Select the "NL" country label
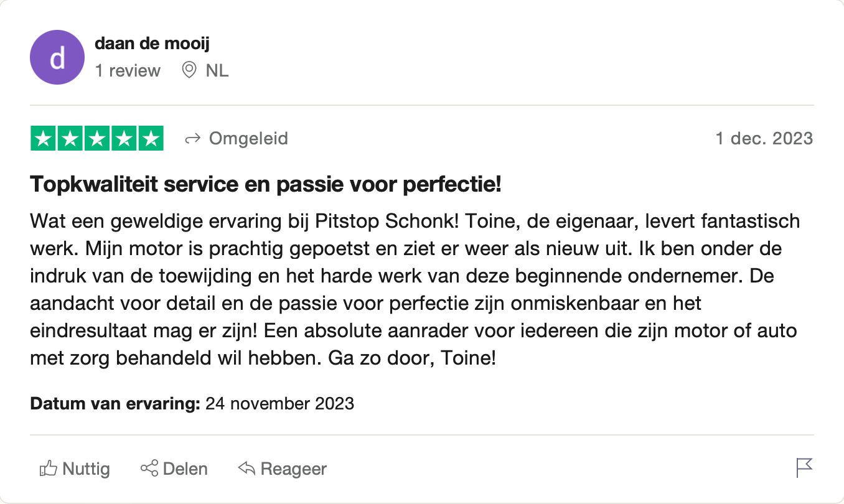Viewport: 844px width, 504px height. pyautogui.click(x=217, y=71)
